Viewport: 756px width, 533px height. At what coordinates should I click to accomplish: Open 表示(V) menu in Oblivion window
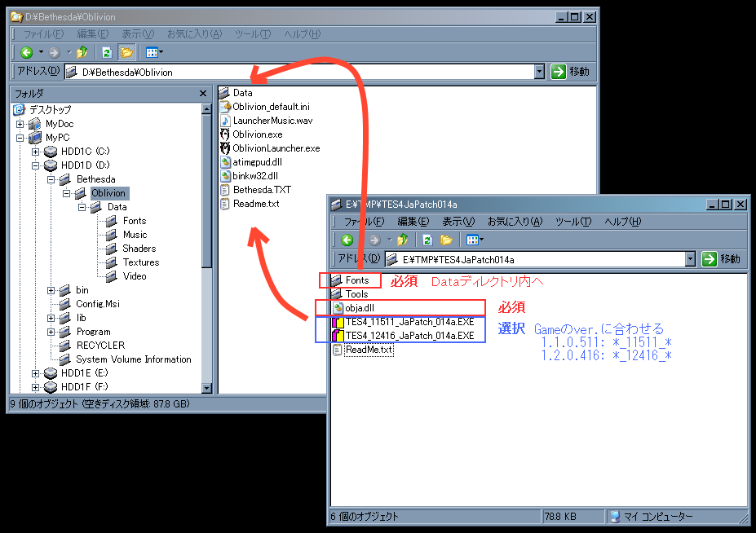click(138, 34)
